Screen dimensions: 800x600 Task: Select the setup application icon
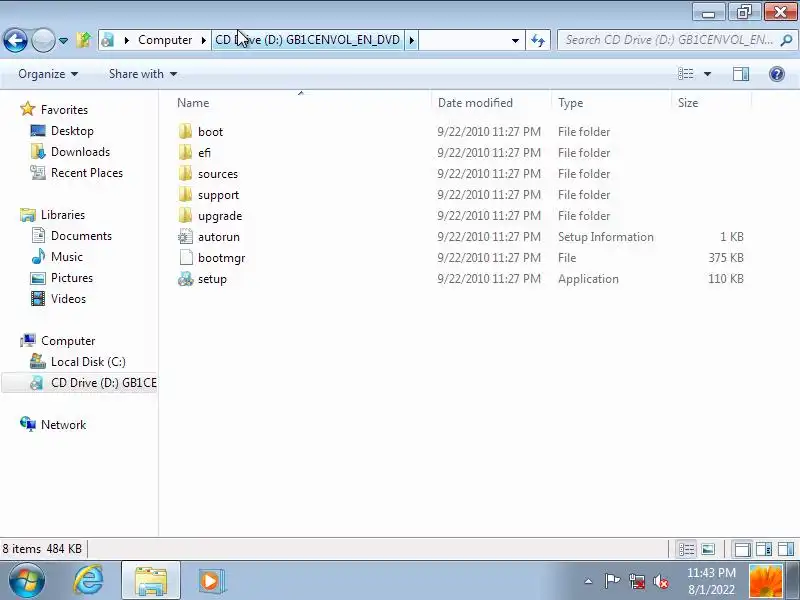186,279
